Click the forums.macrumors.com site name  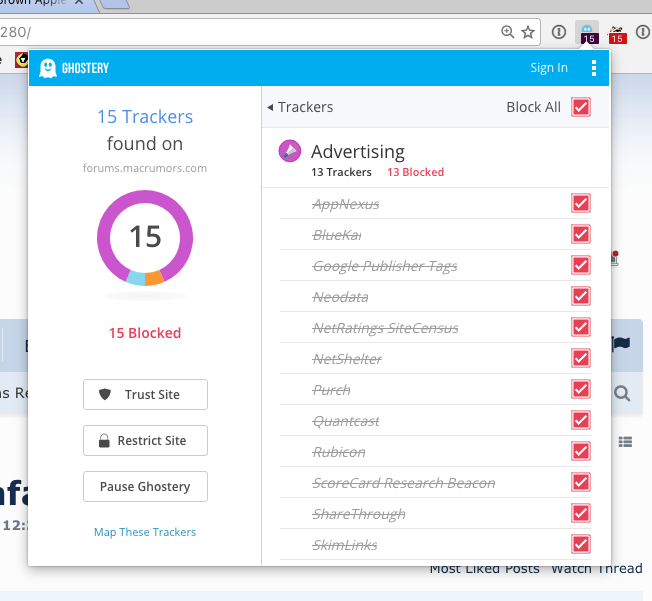[x=145, y=168]
